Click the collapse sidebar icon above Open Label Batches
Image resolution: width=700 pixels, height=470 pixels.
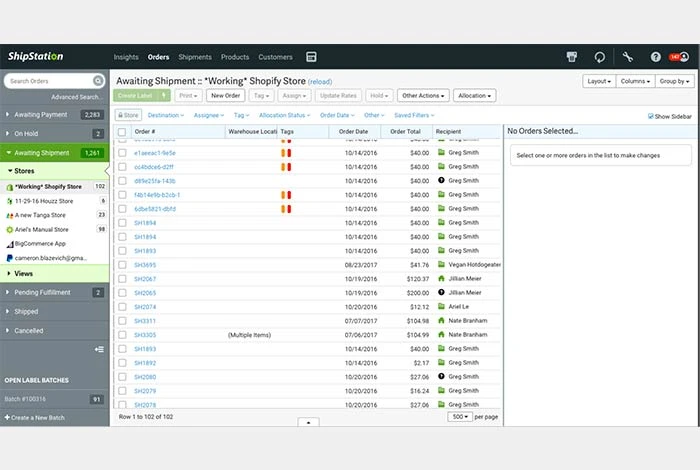99,349
